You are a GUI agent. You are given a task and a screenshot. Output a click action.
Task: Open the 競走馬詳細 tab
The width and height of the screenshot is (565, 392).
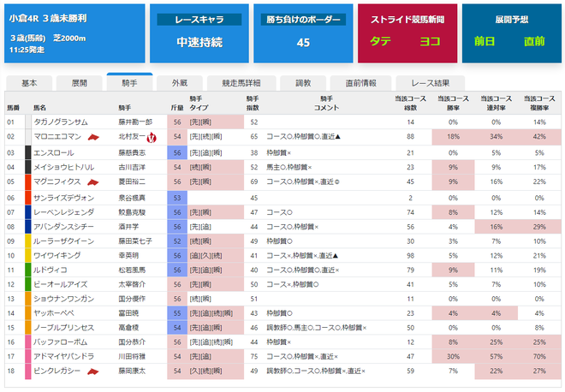pos(241,83)
